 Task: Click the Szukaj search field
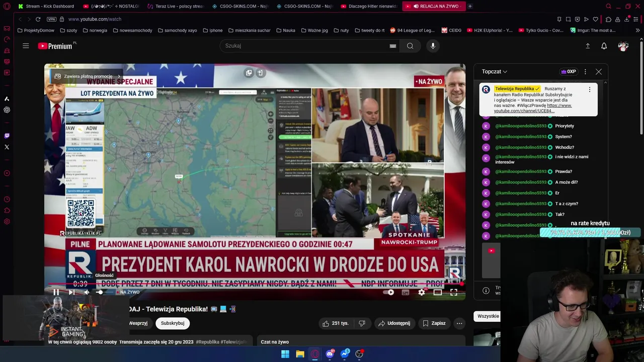307,46
